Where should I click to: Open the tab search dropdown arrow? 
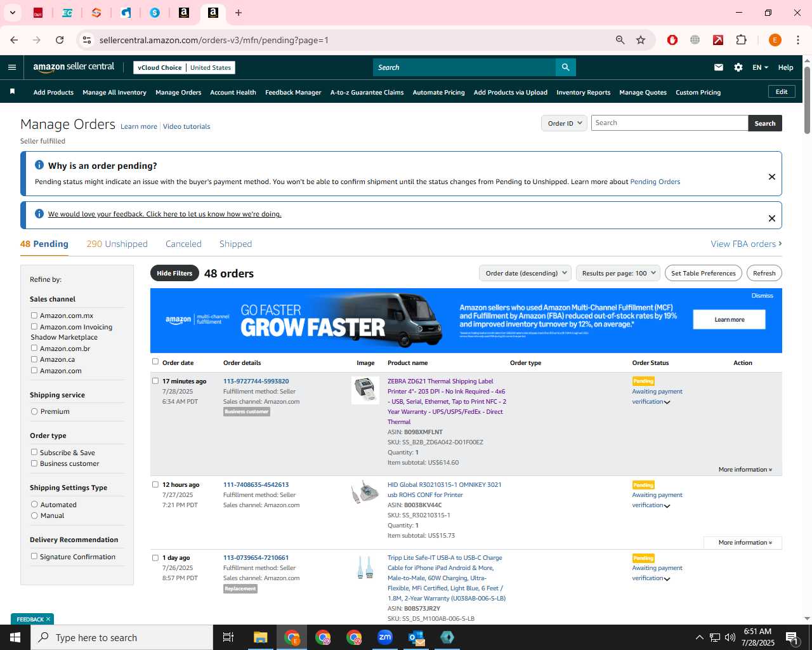pyautogui.click(x=12, y=13)
